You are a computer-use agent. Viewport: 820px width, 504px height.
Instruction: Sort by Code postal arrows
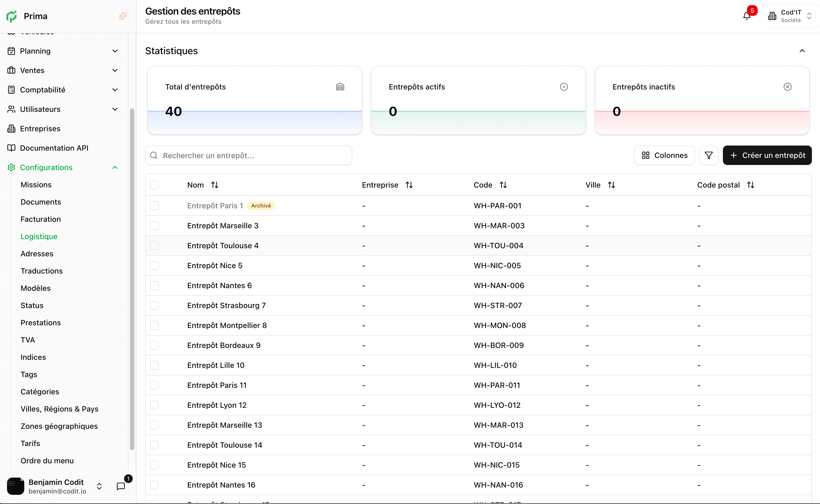click(x=751, y=185)
